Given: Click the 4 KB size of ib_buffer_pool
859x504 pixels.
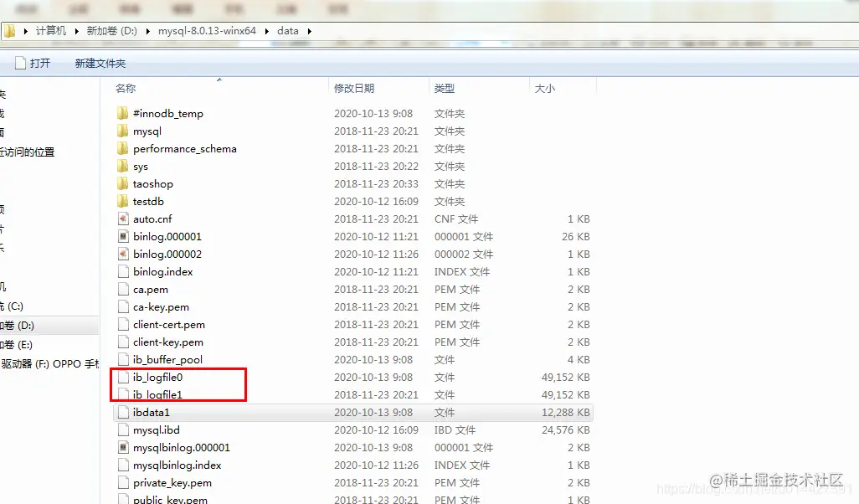Looking at the screenshot, I should (x=579, y=359).
